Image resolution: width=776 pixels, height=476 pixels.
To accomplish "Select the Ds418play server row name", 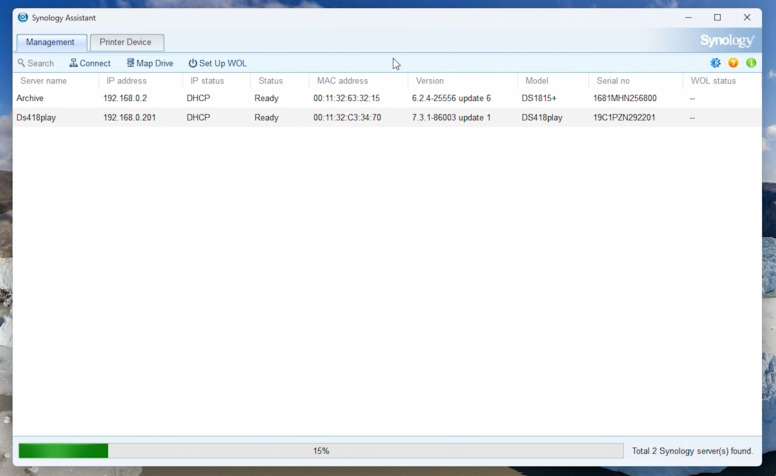I will tap(36, 118).
